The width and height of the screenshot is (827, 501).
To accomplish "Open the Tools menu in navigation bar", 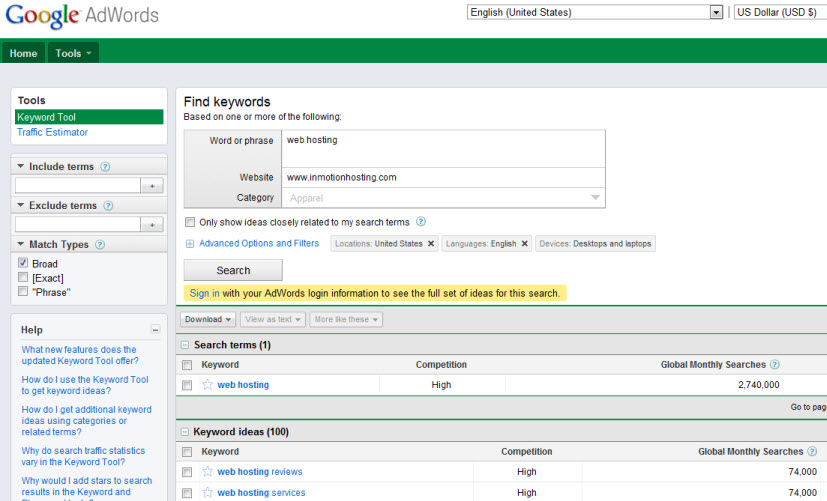I will [74, 53].
